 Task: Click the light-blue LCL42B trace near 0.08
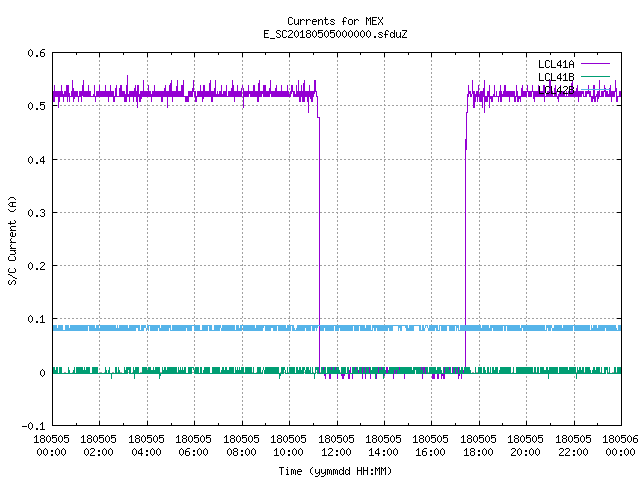pyautogui.click(x=337, y=328)
